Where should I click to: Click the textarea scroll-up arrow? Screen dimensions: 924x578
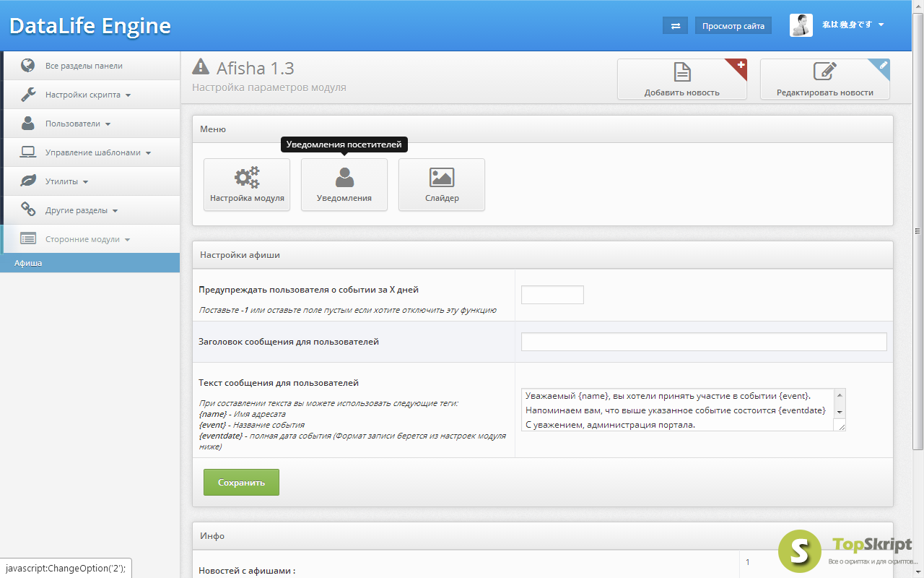(x=840, y=395)
